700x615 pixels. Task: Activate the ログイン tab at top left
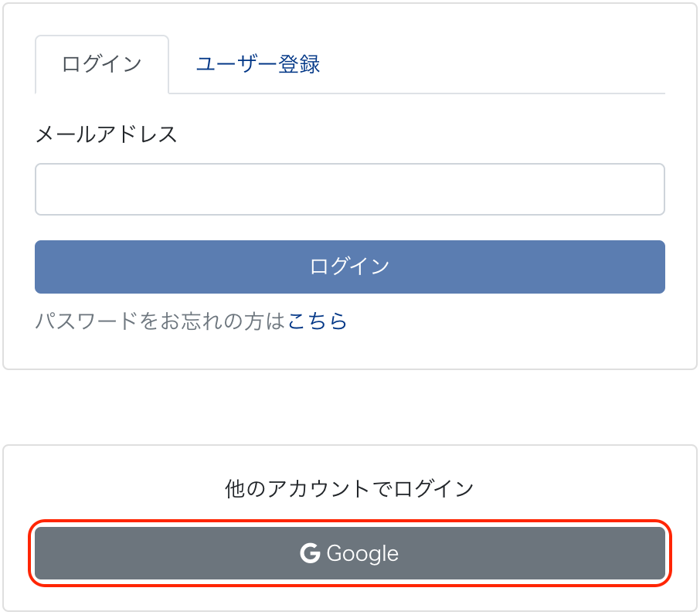point(101,64)
